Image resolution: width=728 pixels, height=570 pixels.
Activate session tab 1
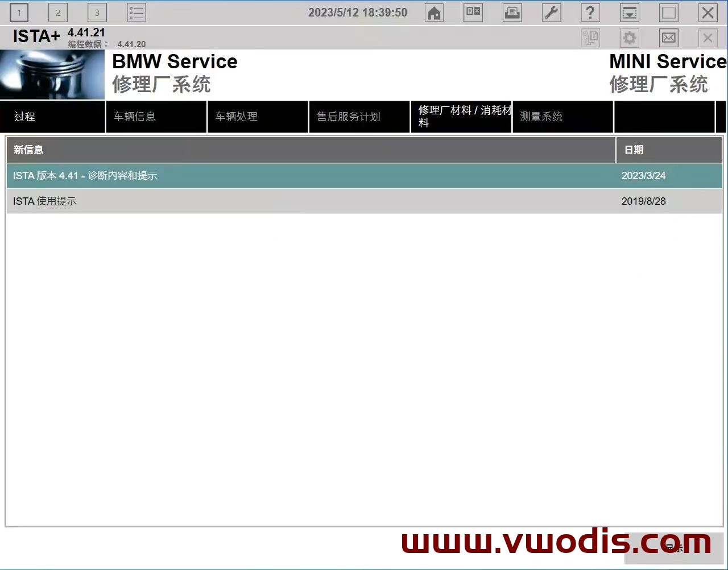(x=19, y=13)
